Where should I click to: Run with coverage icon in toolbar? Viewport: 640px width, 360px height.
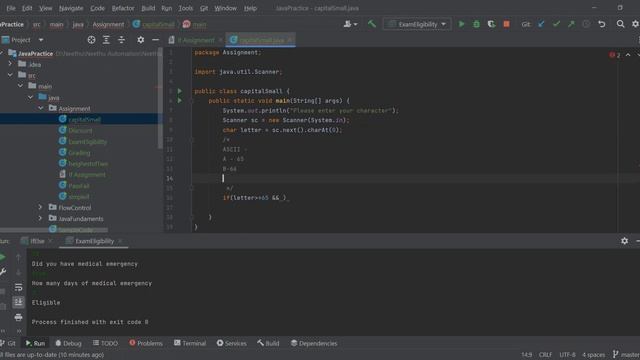tap(491, 24)
